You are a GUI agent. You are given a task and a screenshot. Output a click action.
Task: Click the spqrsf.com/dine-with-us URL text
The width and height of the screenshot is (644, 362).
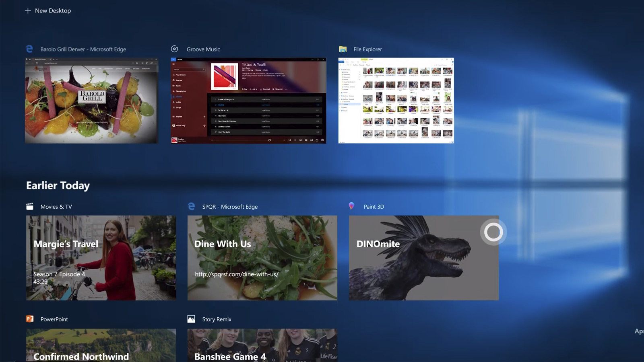tap(237, 274)
